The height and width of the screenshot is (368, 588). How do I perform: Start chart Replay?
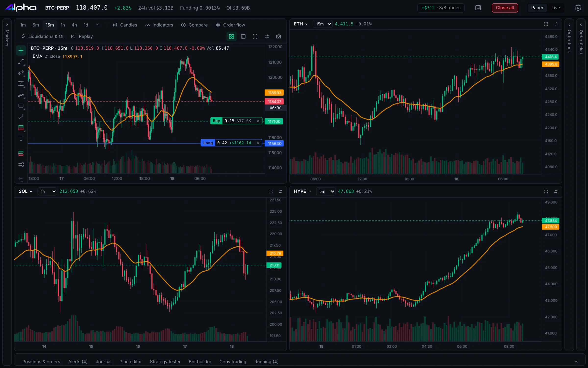[x=82, y=36]
